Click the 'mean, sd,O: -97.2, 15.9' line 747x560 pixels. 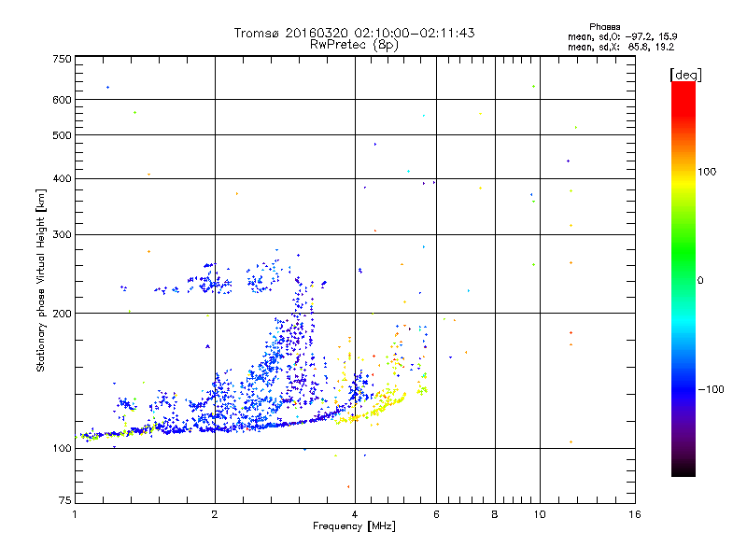[622, 36]
